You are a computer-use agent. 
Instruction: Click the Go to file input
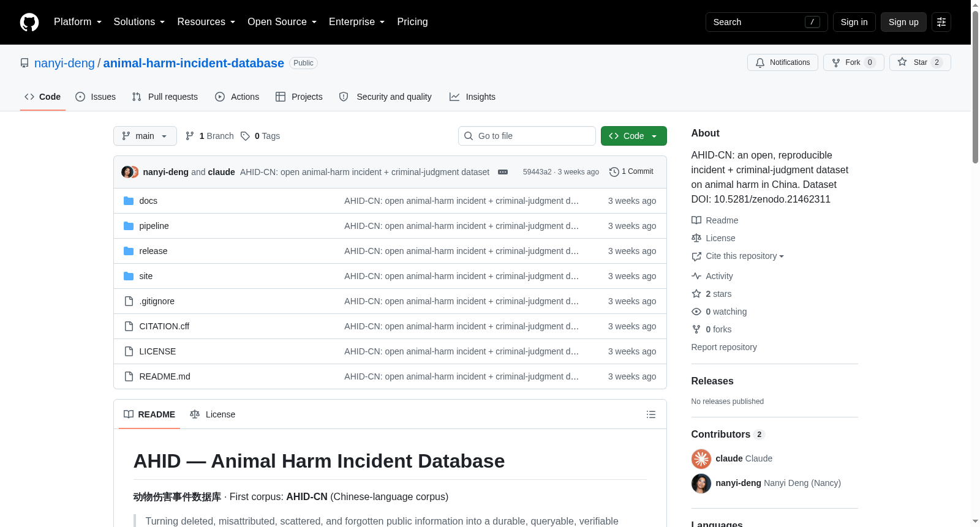pyautogui.click(x=527, y=136)
